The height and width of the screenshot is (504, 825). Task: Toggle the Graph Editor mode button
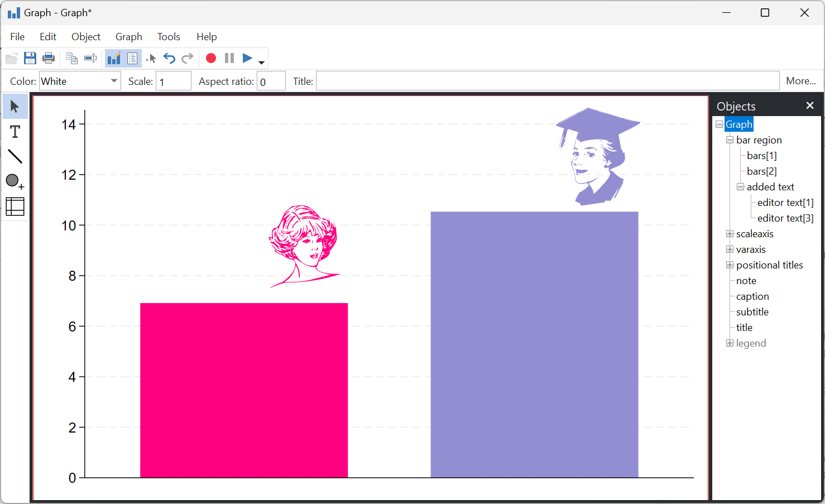tap(114, 58)
